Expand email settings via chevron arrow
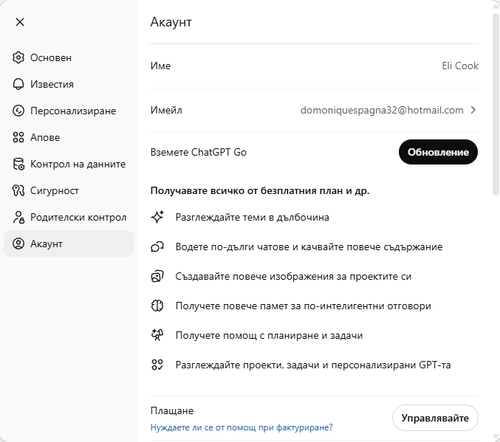The height and width of the screenshot is (442, 500). tap(473, 110)
